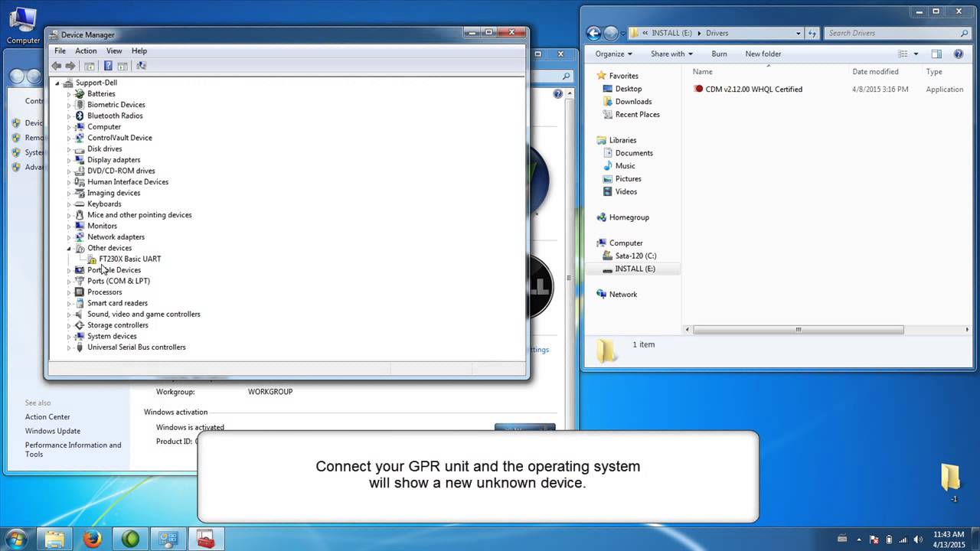
Task: Expand the Ports (COM & LPT) node
Action: (x=69, y=281)
